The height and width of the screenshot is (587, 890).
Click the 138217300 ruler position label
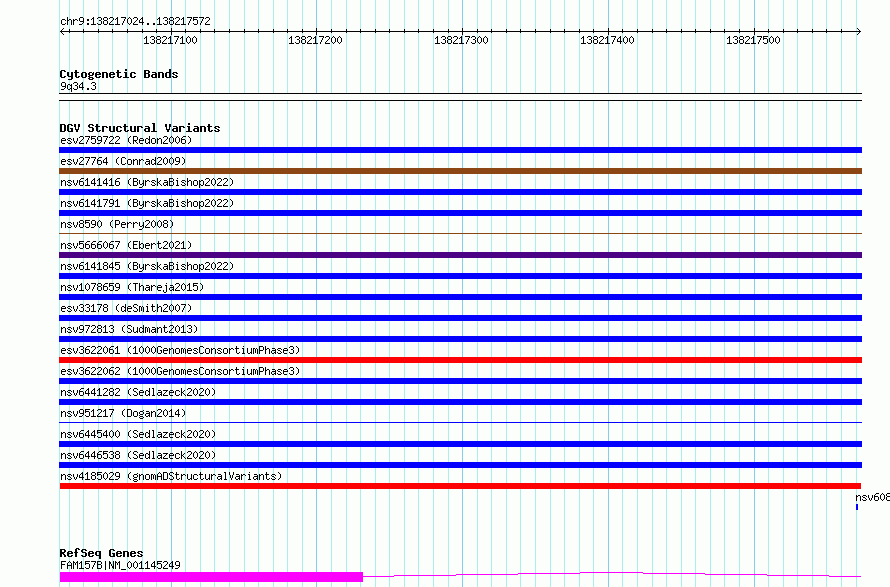(x=461, y=40)
